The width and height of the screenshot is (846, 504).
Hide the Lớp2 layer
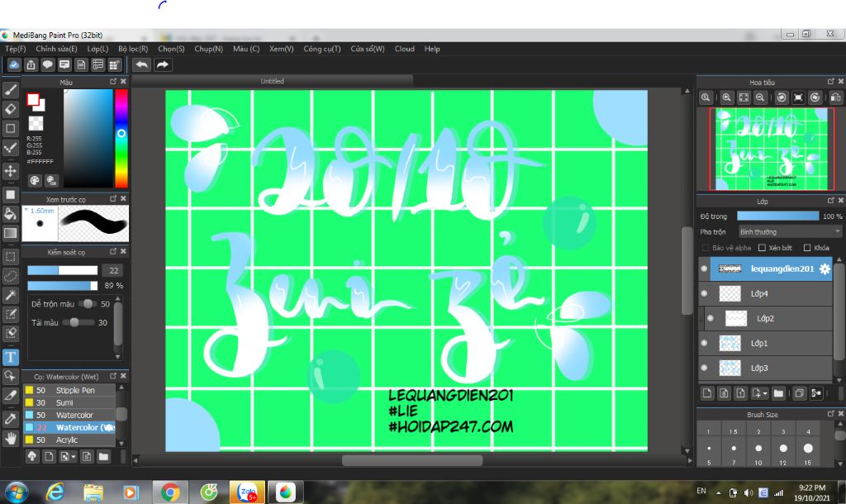[x=710, y=318]
